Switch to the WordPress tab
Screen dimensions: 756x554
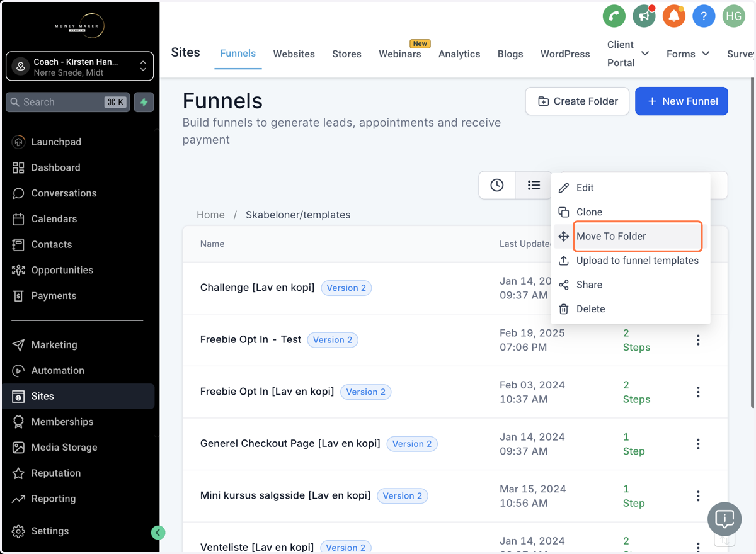click(565, 54)
